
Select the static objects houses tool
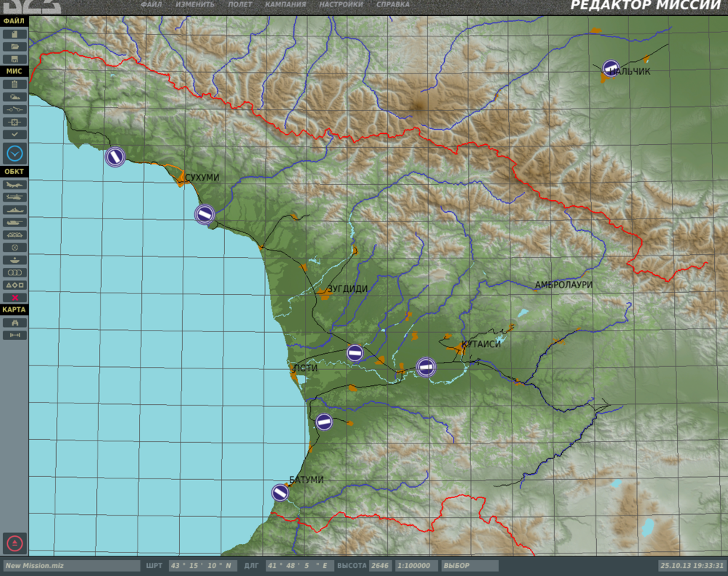(x=15, y=235)
